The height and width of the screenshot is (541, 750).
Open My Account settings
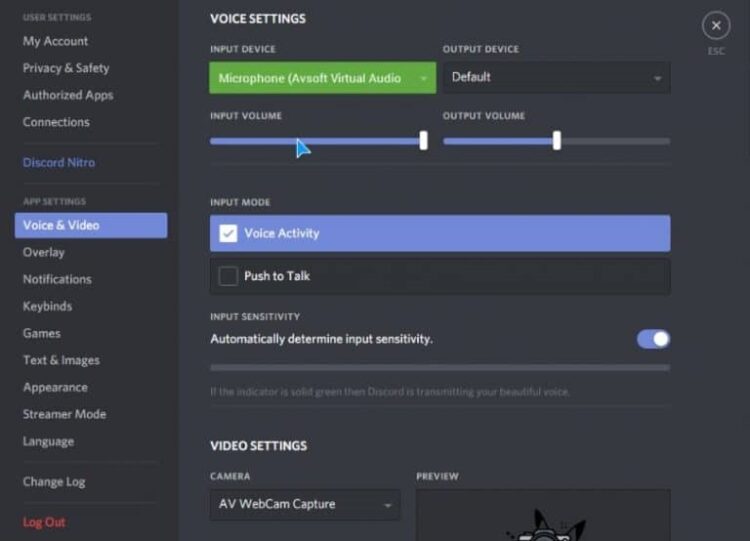(55, 41)
